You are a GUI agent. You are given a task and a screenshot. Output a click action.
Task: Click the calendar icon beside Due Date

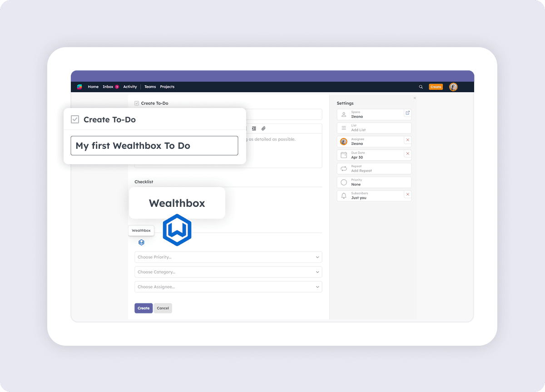[344, 155]
